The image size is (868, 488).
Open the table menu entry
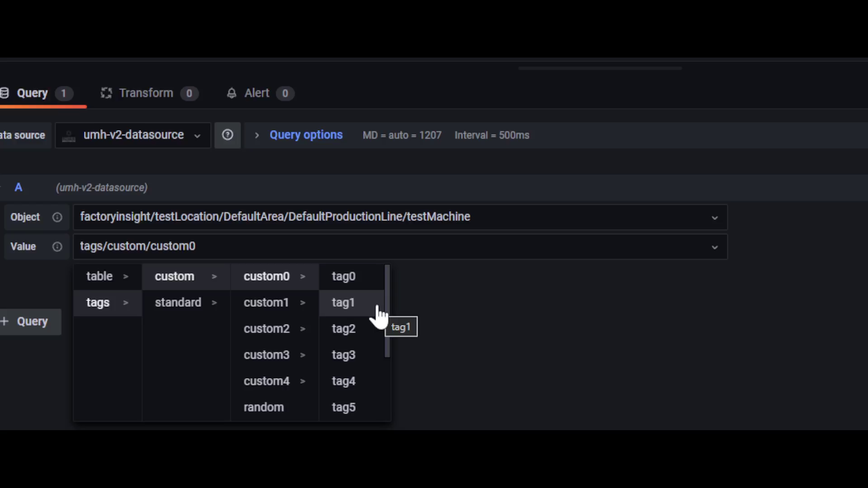click(x=99, y=276)
